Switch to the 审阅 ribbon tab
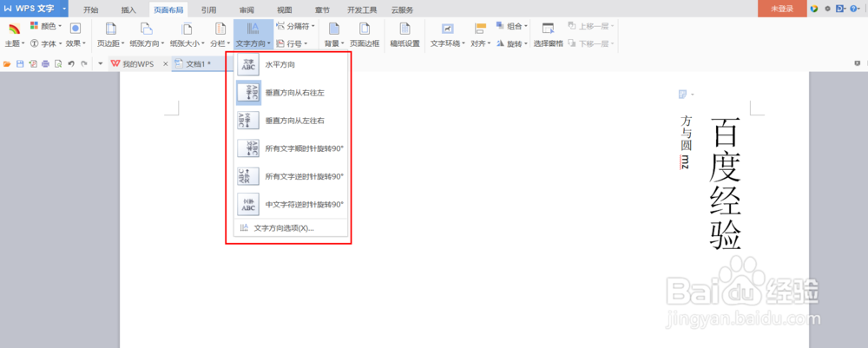868x348 pixels. click(247, 10)
